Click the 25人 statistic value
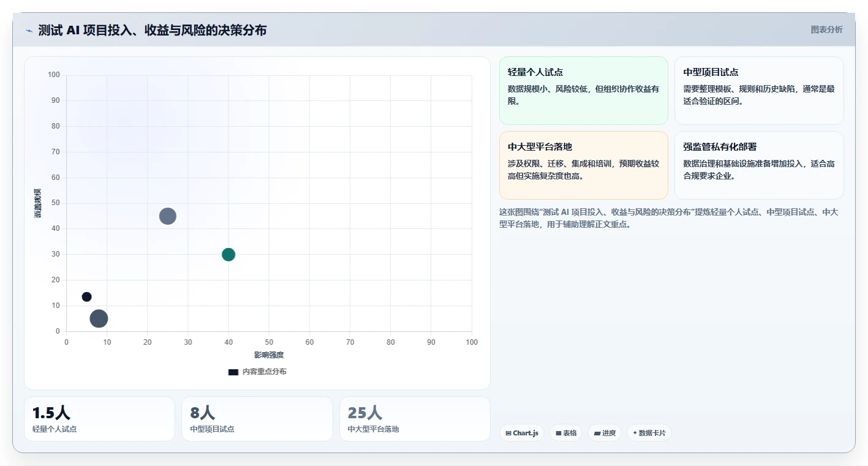The image size is (868, 466). tap(365, 413)
